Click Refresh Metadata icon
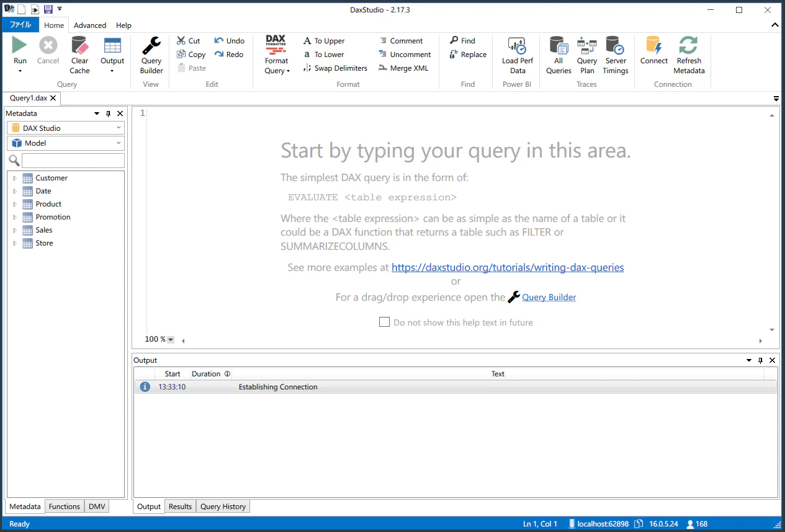 (x=689, y=45)
